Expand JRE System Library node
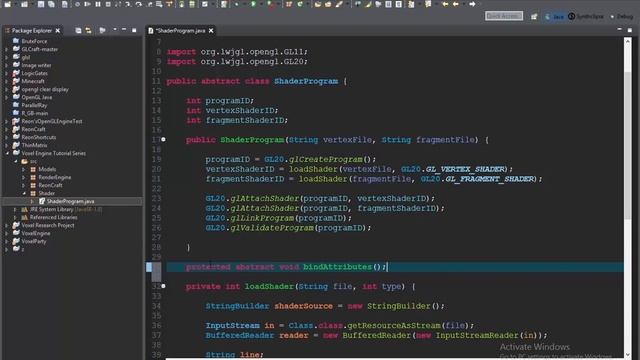Viewport: 640px width, 360px height. (x=16, y=209)
